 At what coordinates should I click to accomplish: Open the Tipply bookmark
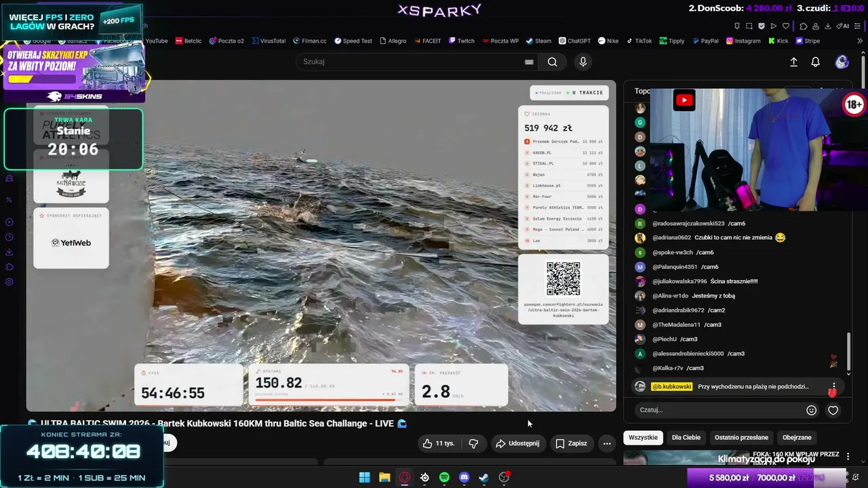tap(671, 41)
